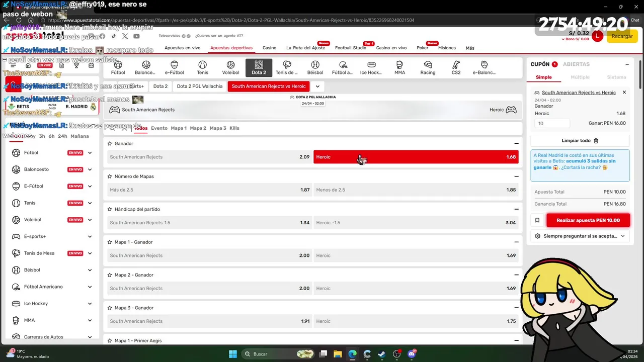The width and height of the screenshot is (644, 362).
Task: Open File Explorer from the taskbar
Action: point(338,354)
